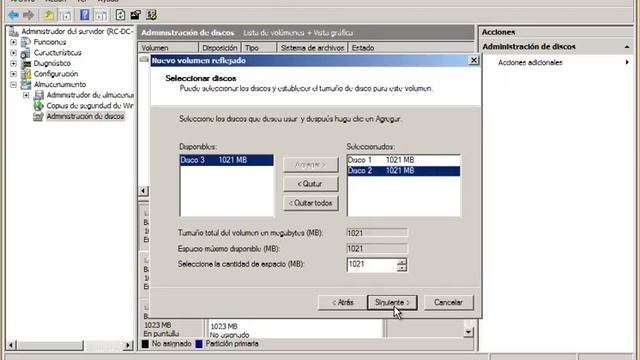This screenshot has width=640, height=360.
Task: Click the Tamaño total del volumen field
Action: coord(377,233)
